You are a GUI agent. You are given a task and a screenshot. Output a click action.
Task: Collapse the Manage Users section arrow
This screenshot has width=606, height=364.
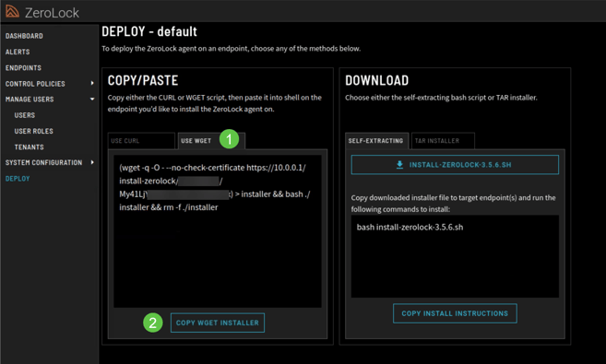click(92, 99)
